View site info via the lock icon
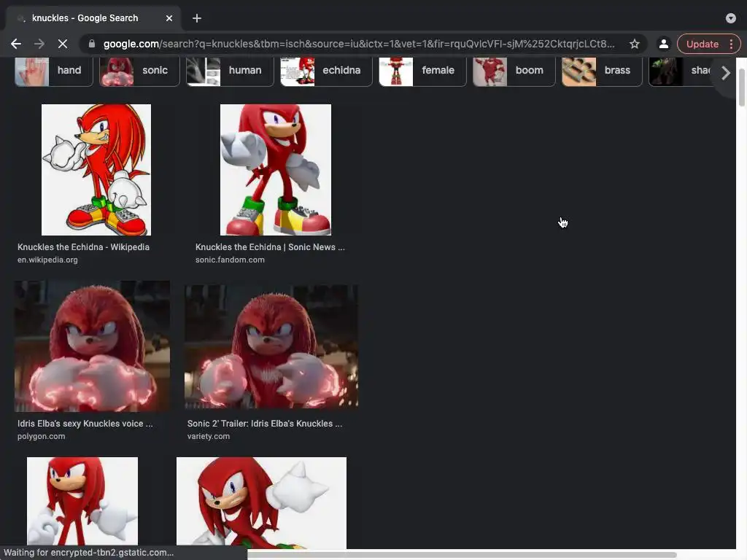Viewport: 747px width, 560px height. (x=92, y=44)
